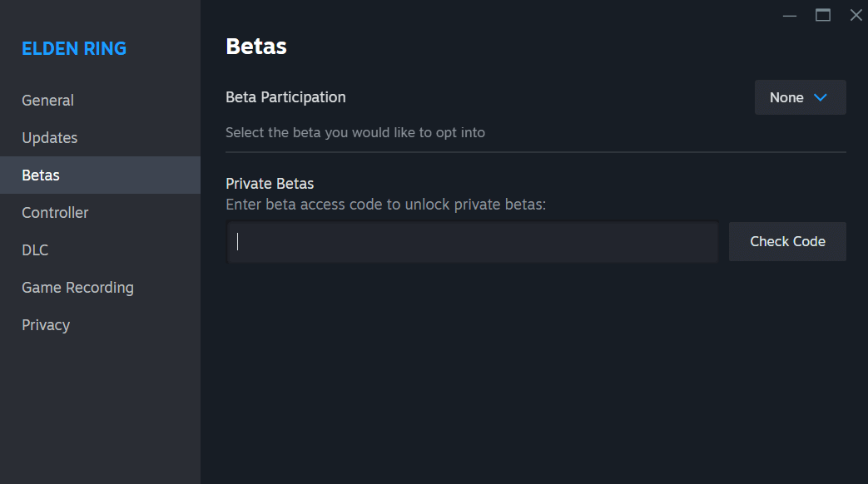Open the Game Recording settings
The image size is (868, 484).
point(77,287)
